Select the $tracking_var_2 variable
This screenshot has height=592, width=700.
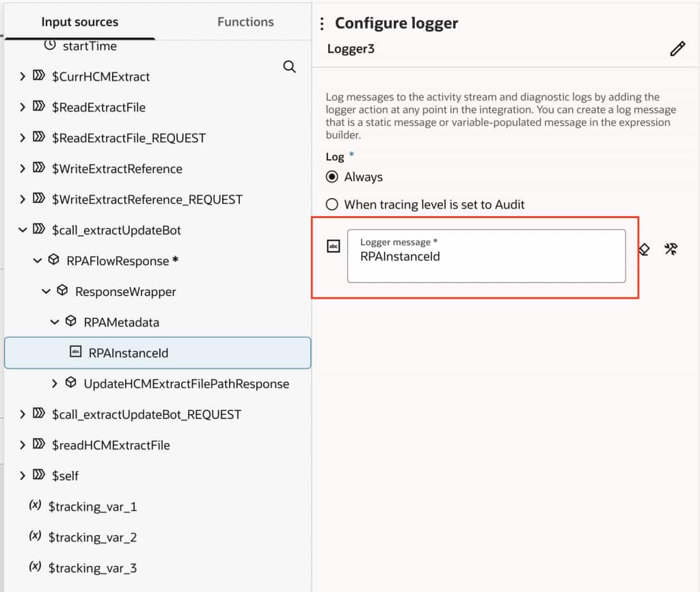[x=92, y=537]
